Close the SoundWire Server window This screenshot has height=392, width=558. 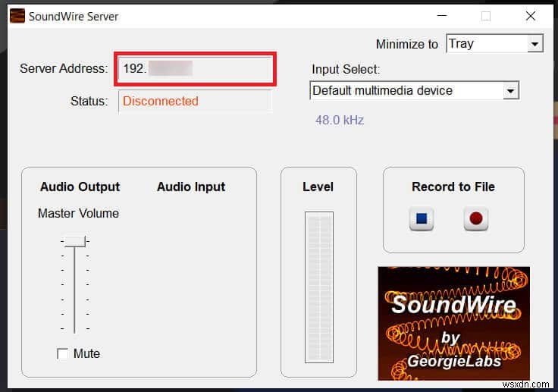click(531, 16)
